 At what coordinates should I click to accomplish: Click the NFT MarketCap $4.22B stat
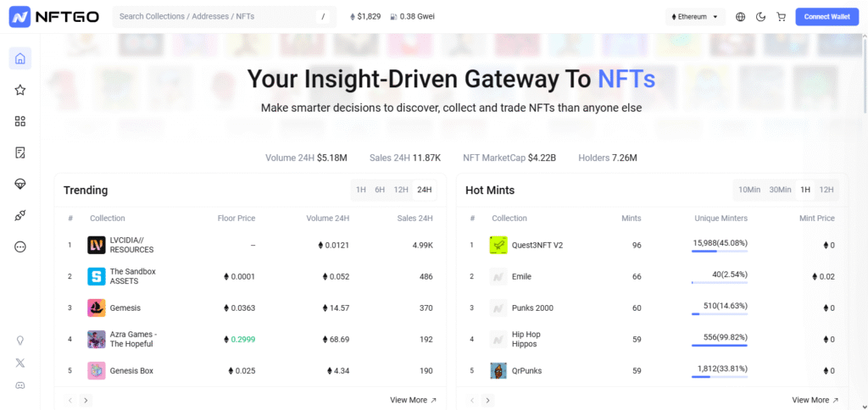[x=509, y=158]
